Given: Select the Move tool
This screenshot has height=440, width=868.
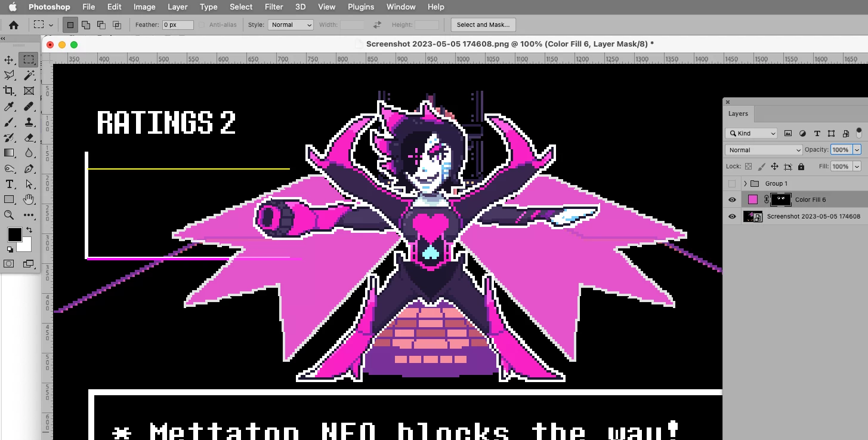Looking at the screenshot, I should click(x=9, y=60).
